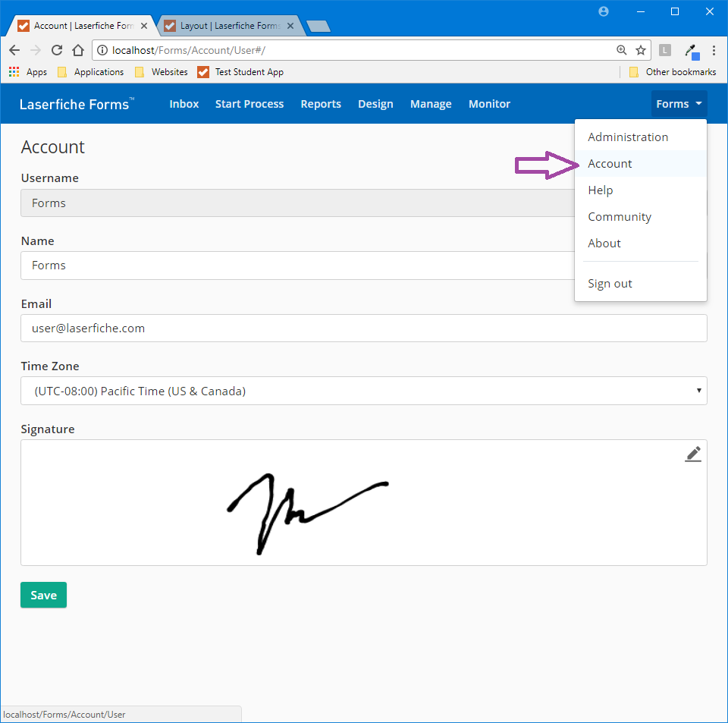
Task: Go to the Inbox page
Action: coord(184,104)
